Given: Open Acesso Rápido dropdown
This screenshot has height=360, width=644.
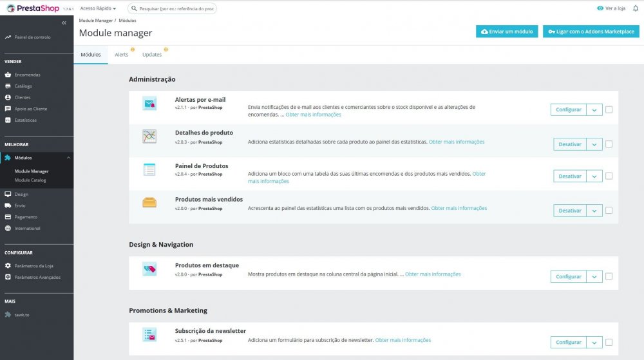Looking at the screenshot, I should (x=98, y=8).
